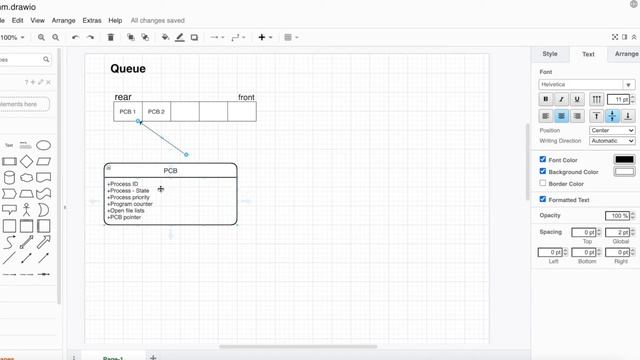Align text to the left
The height and width of the screenshot is (360, 640).
point(546,116)
